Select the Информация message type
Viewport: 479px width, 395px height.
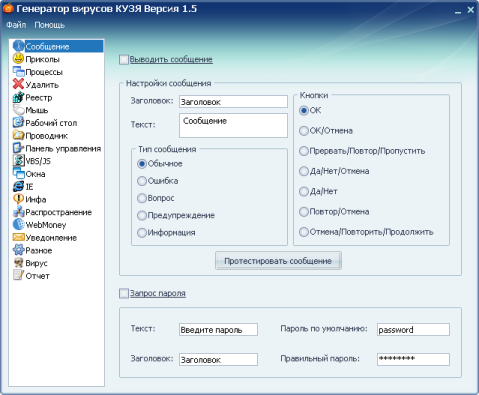(142, 233)
